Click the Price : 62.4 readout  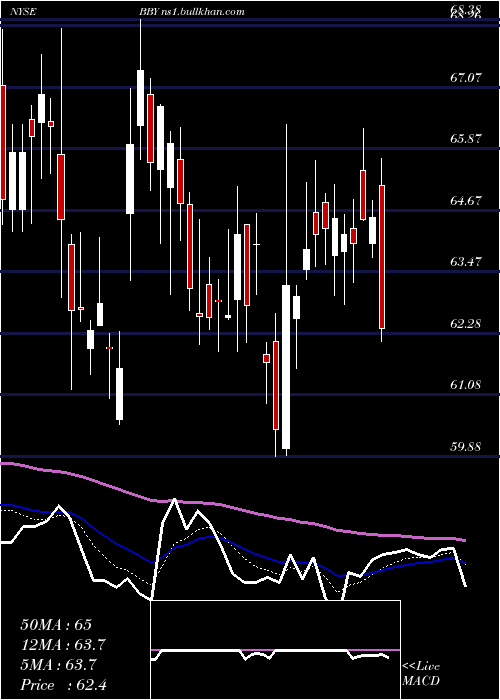pyautogui.click(x=63, y=685)
